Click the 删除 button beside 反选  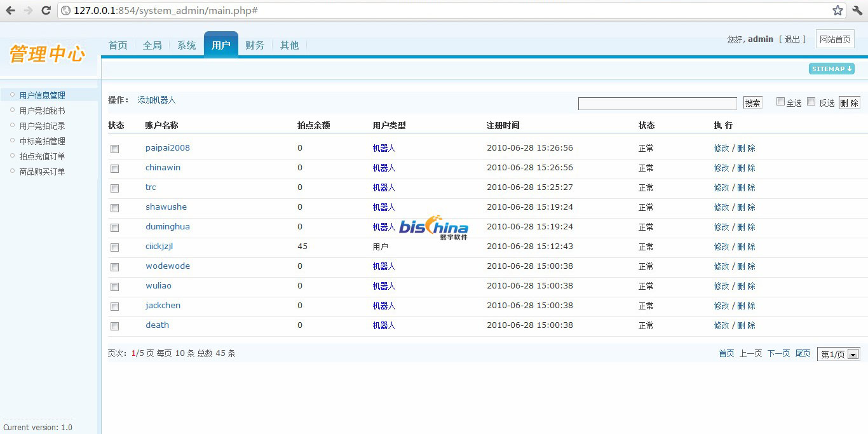(850, 103)
